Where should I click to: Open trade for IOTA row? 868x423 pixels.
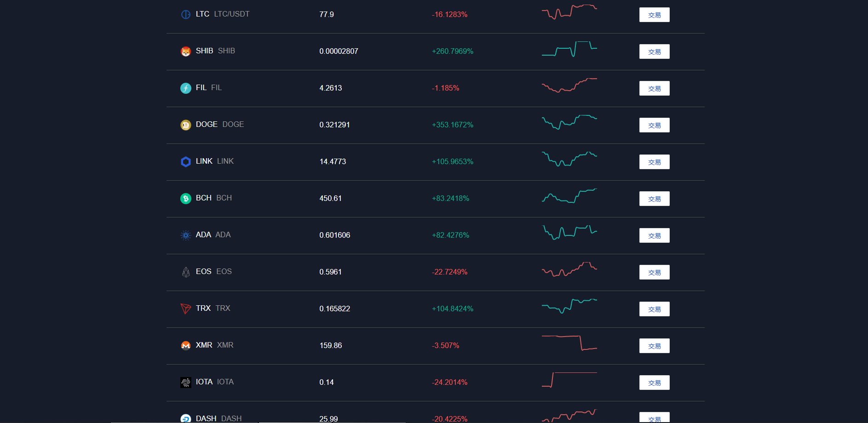point(654,383)
